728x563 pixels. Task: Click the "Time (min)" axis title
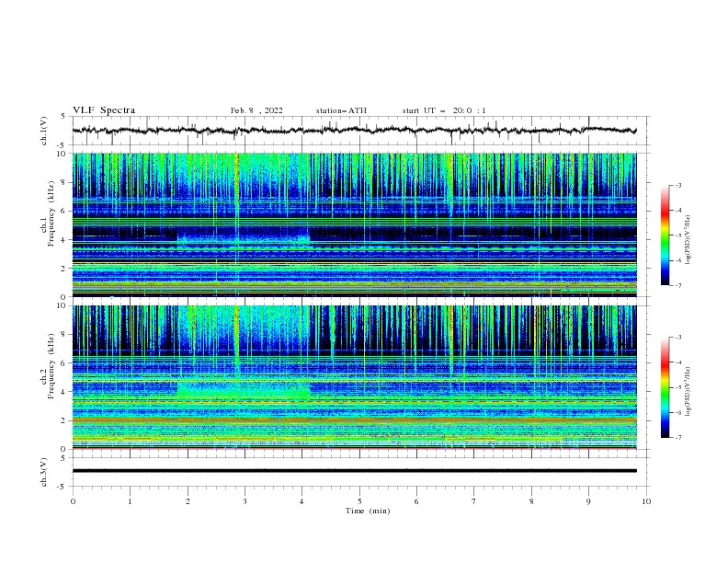368,511
